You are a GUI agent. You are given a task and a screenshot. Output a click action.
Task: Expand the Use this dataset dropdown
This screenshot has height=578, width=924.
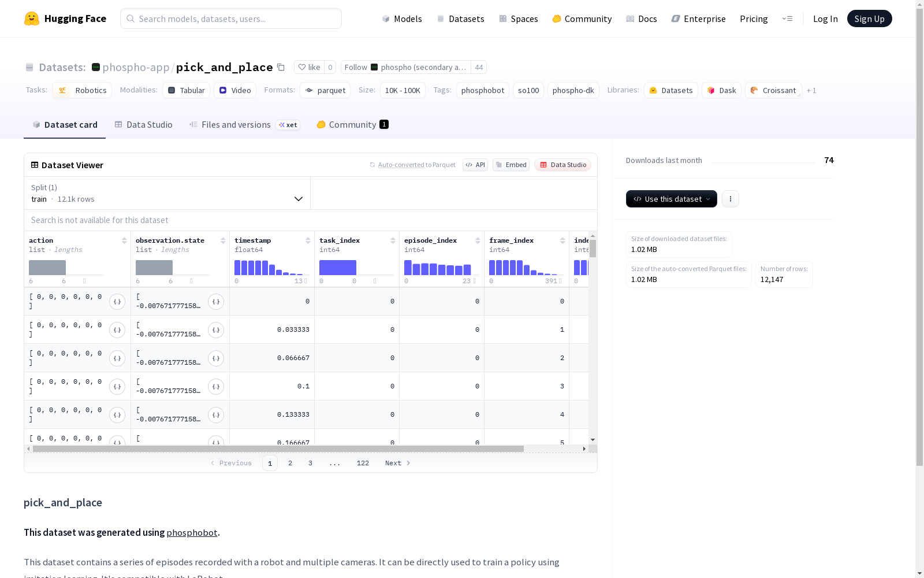672,199
